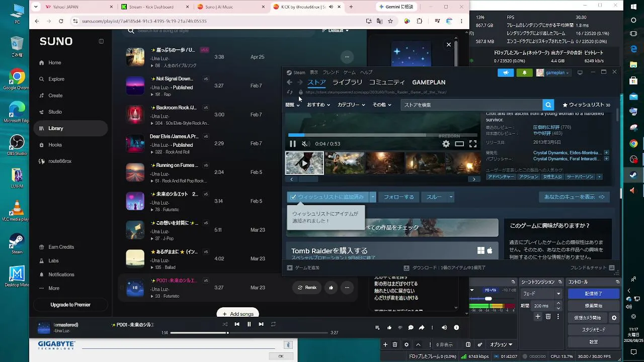
Task: Toggle the wishlist added checkbox button
Action: (328, 197)
